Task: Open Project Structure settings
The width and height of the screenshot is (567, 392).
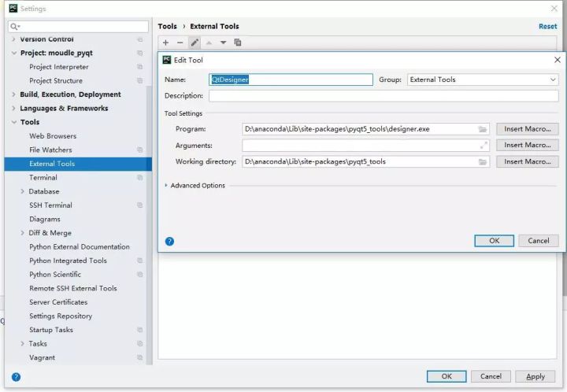Action: pos(56,80)
